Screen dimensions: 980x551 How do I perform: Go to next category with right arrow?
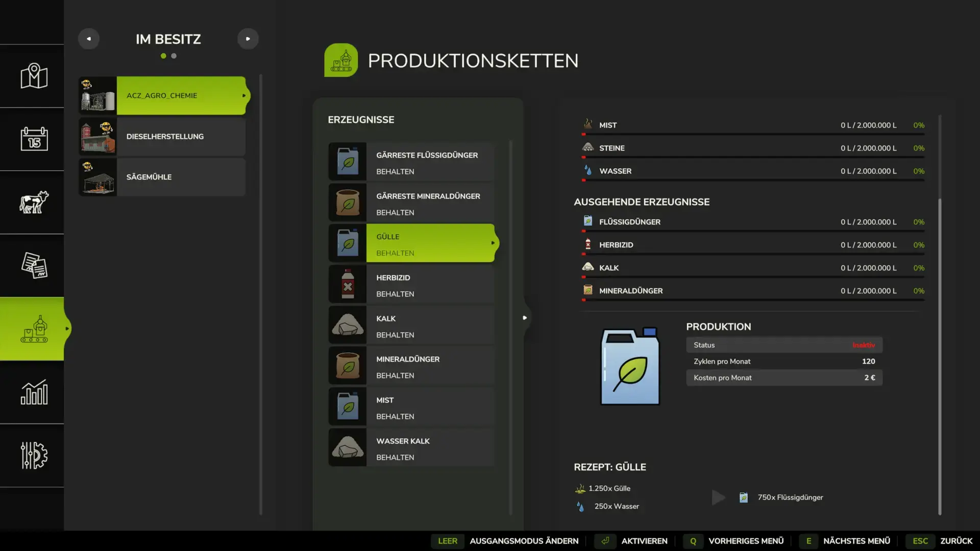click(x=248, y=39)
